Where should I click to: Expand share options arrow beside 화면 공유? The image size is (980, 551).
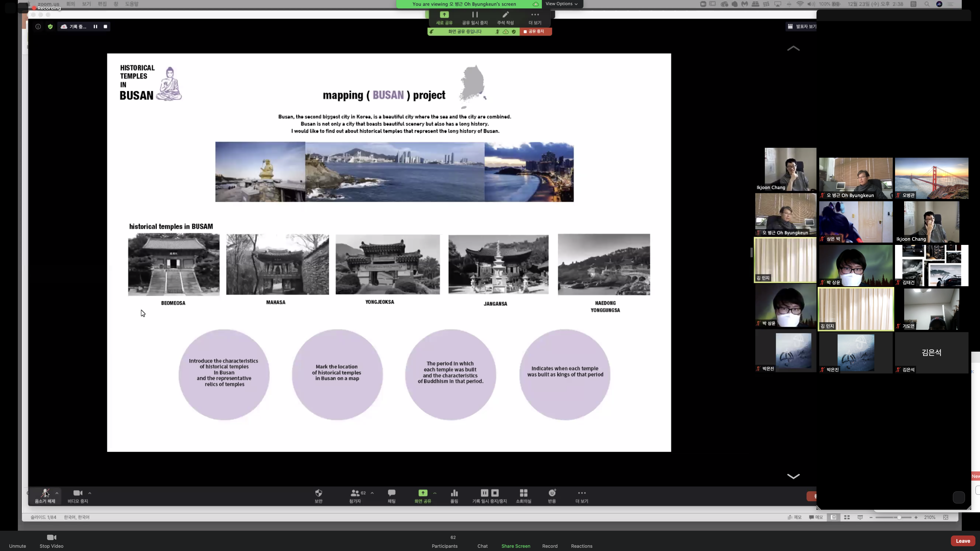(435, 493)
